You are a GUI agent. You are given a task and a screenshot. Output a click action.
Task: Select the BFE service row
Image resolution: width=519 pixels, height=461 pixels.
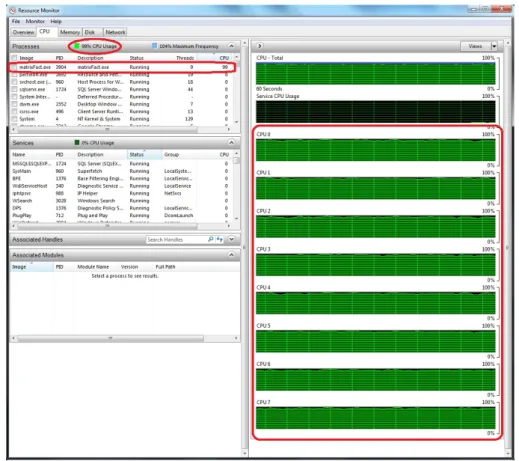click(x=122, y=178)
